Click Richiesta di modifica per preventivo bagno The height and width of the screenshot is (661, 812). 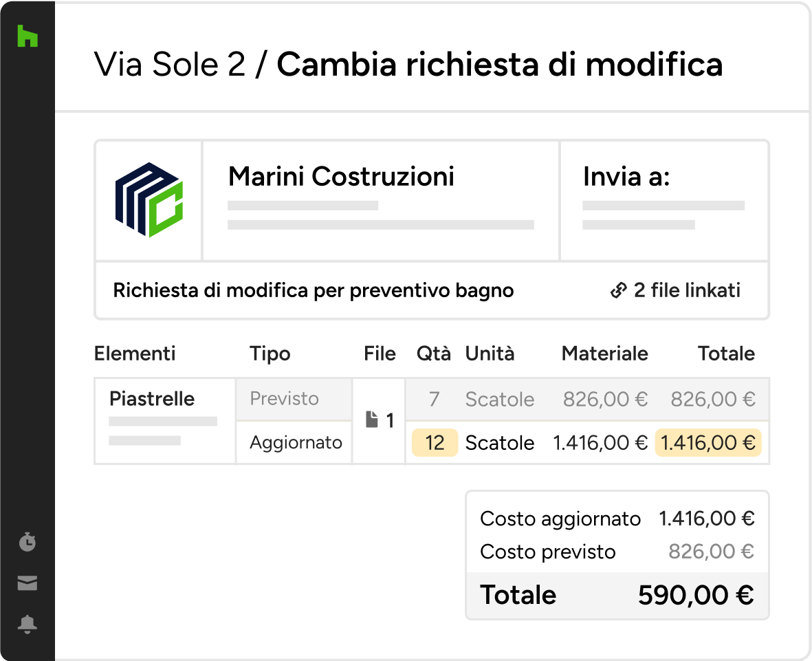pos(314,291)
